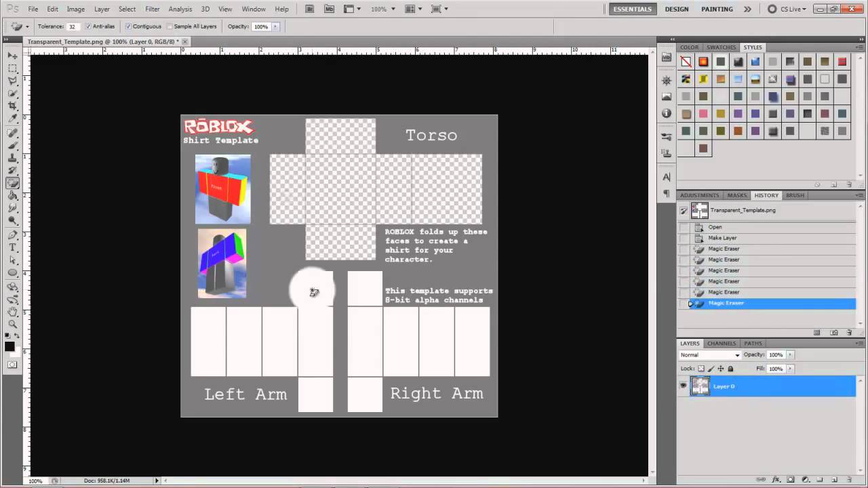Select the Brush tool
Image resolution: width=868 pixels, height=488 pixels.
[12, 144]
